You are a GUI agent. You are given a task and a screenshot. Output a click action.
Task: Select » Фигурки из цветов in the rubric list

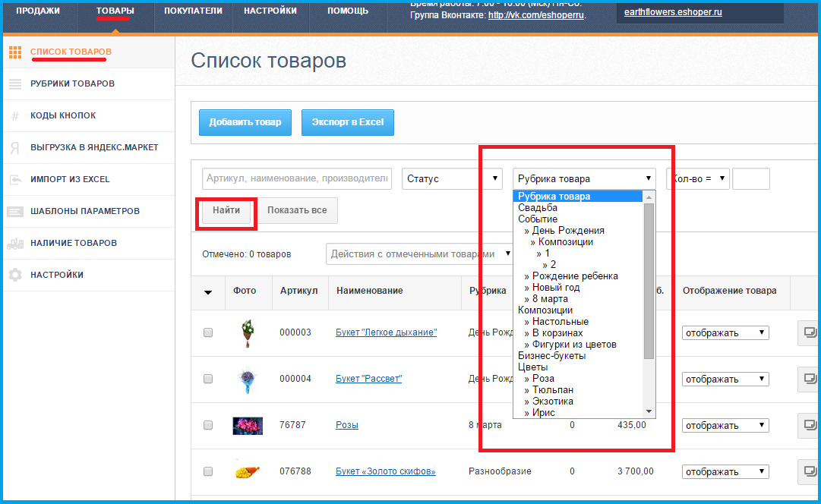coord(570,345)
